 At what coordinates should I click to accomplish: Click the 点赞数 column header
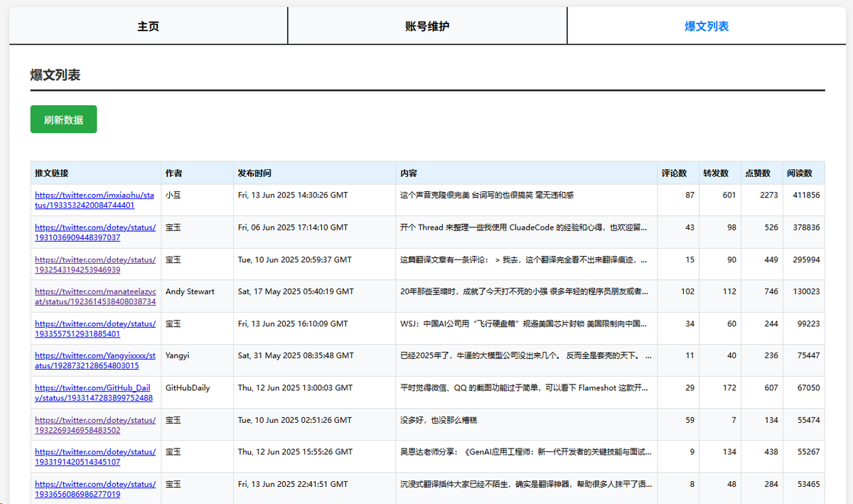(x=761, y=173)
